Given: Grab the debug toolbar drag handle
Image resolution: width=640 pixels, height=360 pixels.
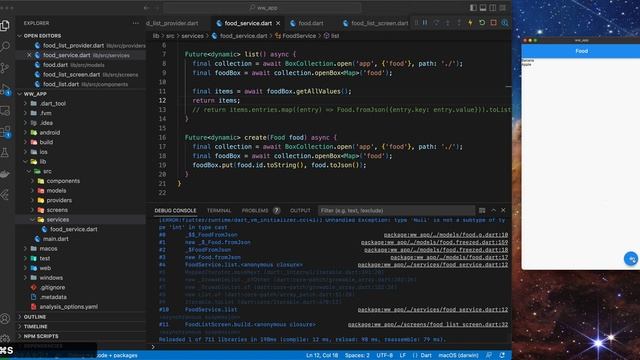Looking at the screenshot, I should point(416,23).
